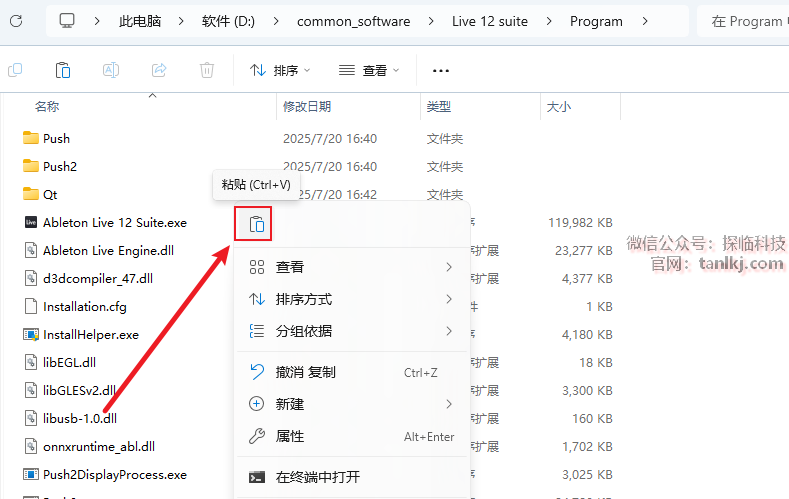Click the refresh icon in address bar
This screenshot has height=499, width=789.
coord(16,21)
